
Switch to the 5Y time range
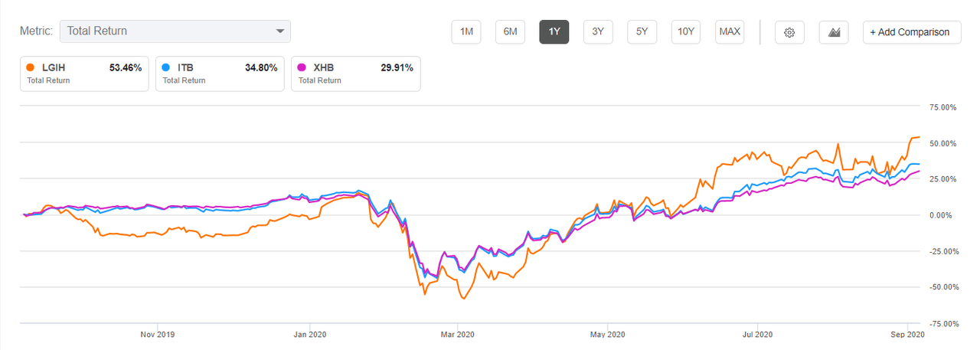click(642, 32)
